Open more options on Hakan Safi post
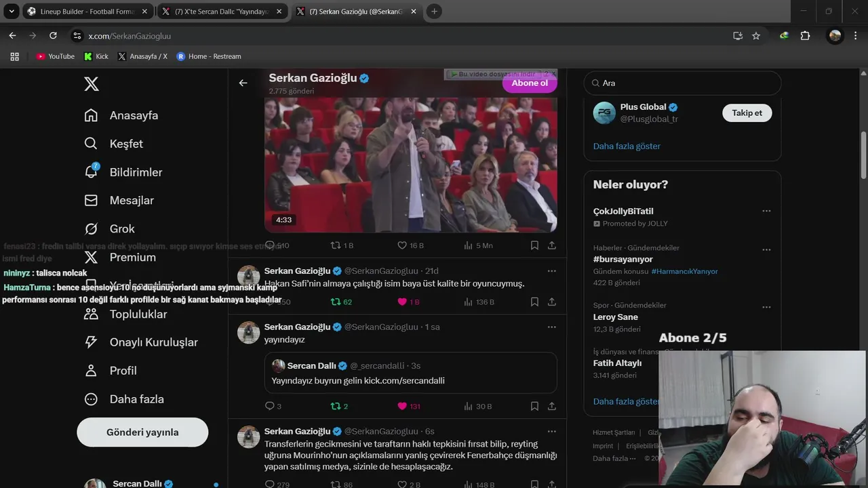 (551, 271)
